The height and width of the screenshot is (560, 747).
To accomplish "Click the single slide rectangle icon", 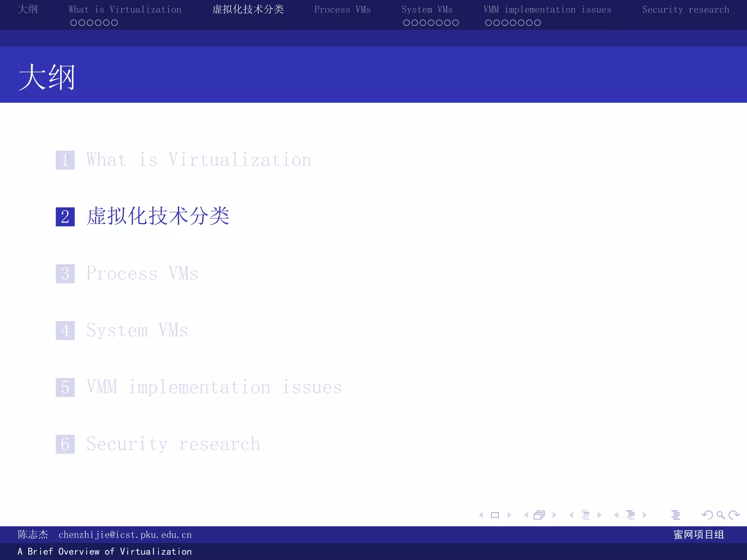I will (x=495, y=515).
